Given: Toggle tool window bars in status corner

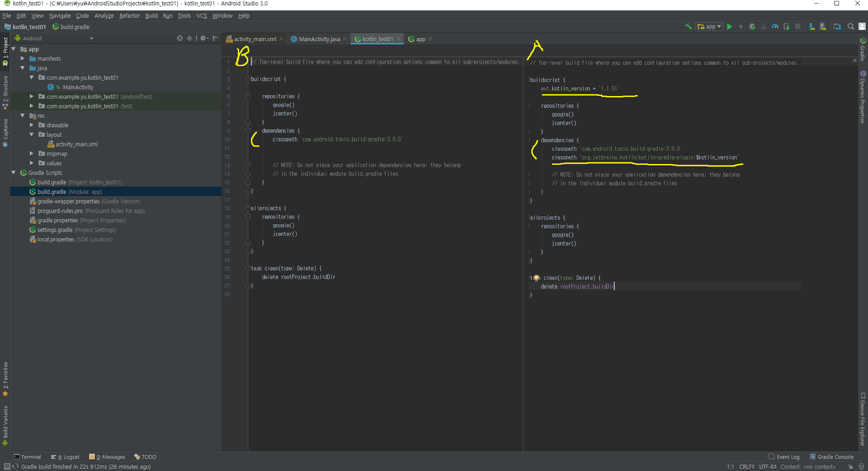Looking at the screenshot, I should [7, 467].
